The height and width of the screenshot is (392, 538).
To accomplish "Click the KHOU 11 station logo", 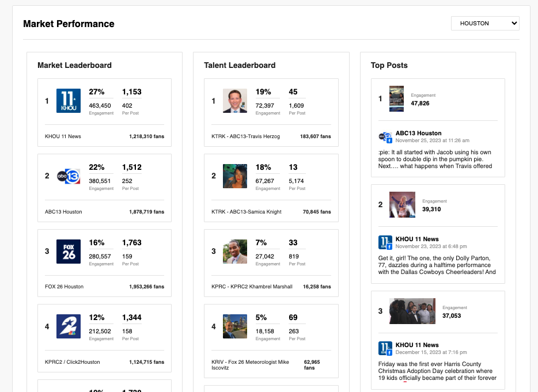I will click(x=69, y=101).
